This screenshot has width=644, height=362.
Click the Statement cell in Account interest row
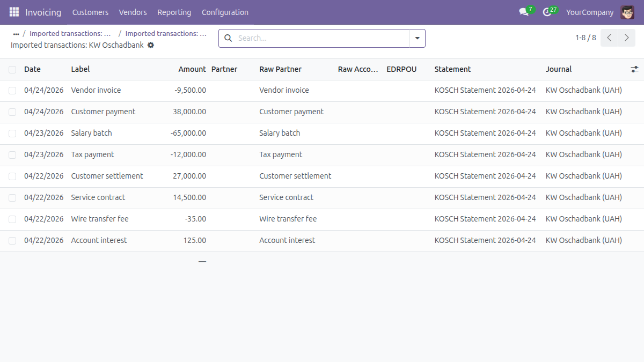coord(485,240)
